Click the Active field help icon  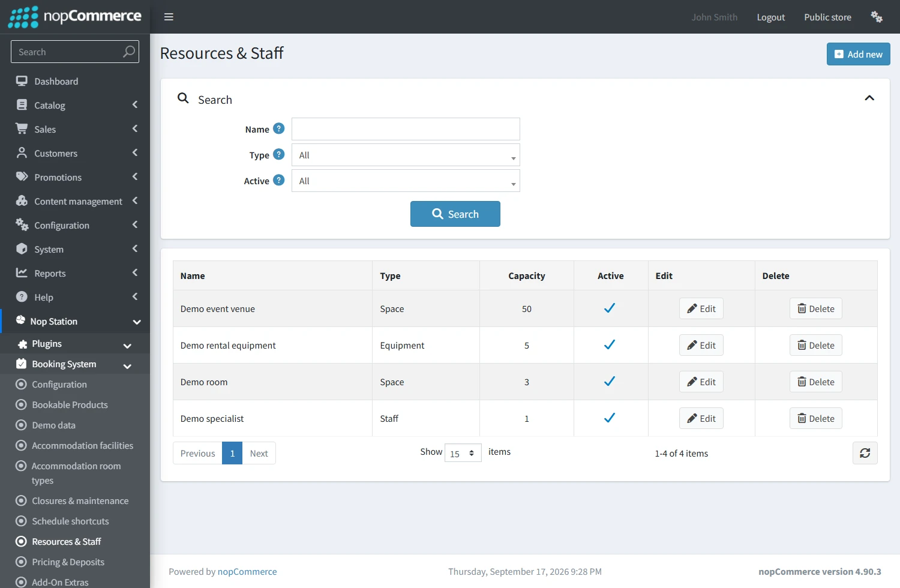click(279, 180)
